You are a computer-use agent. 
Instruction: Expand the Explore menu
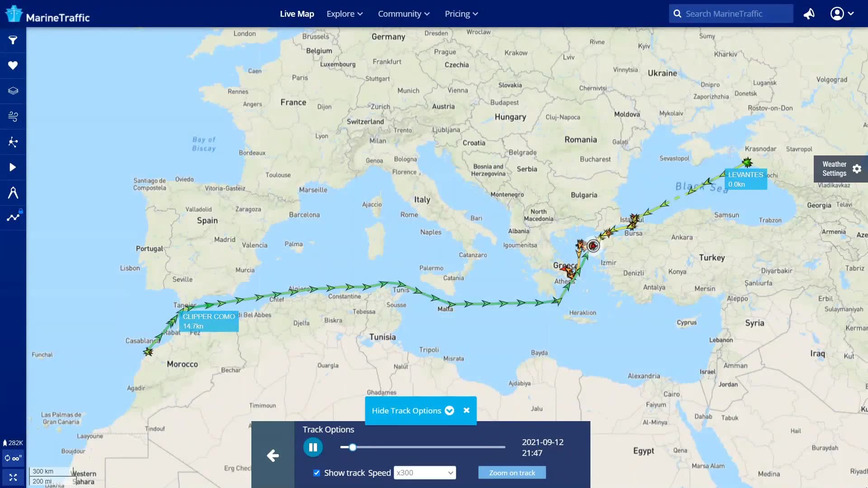pos(345,14)
